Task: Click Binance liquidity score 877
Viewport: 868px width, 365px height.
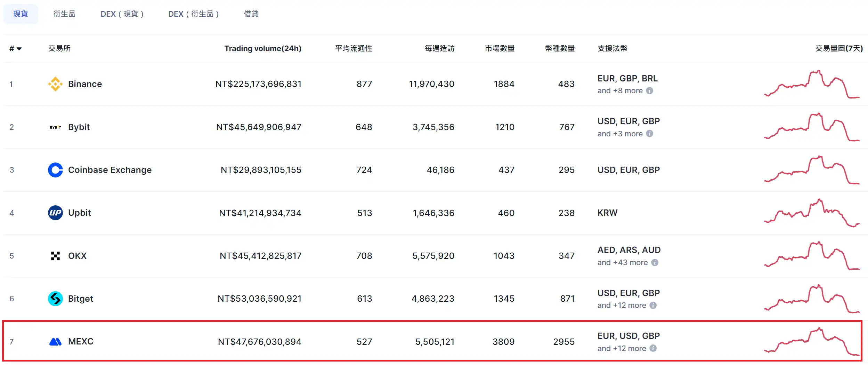Action: (364, 84)
